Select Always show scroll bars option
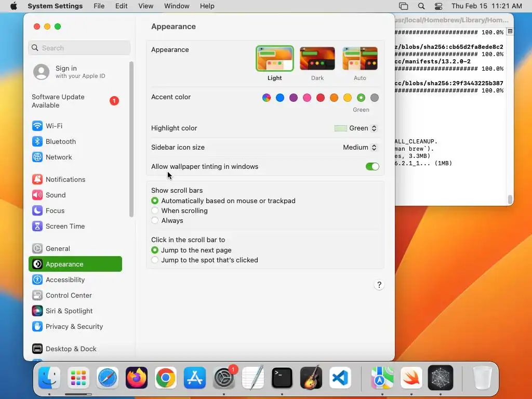This screenshot has width=532, height=399. pos(155,220)
